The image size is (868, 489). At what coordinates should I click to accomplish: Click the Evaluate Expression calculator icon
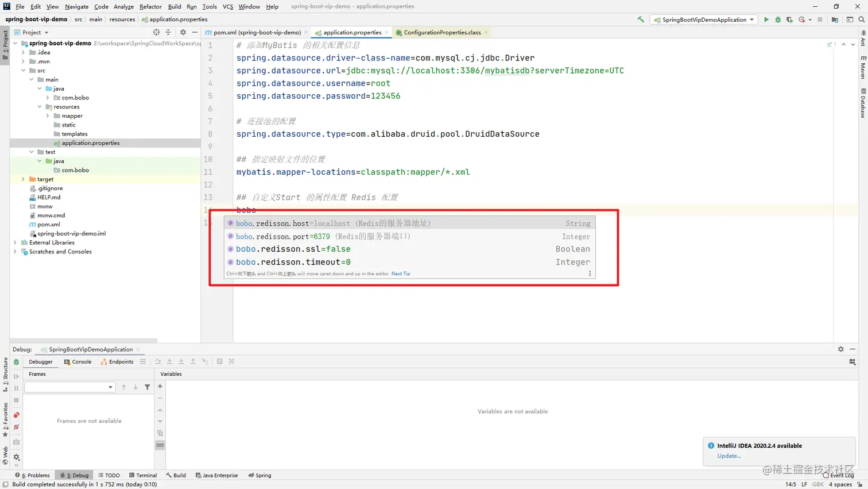pos(219,361)
